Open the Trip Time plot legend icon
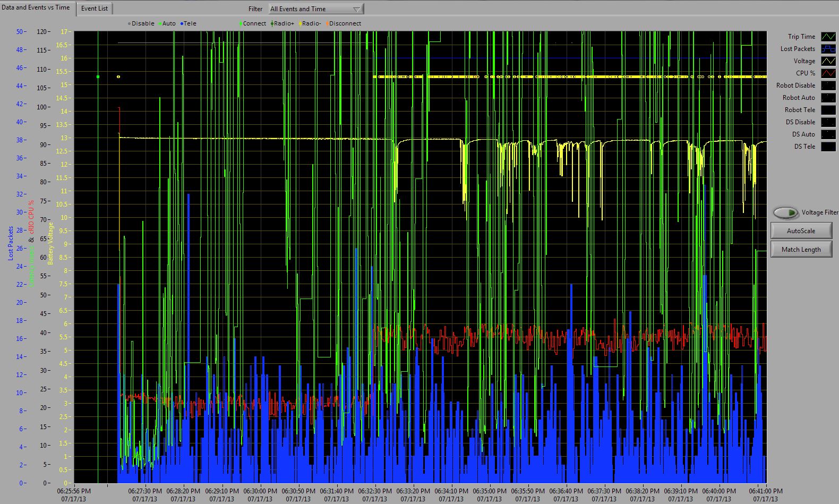This screenshot has height=504, width=839. [828, 37]
